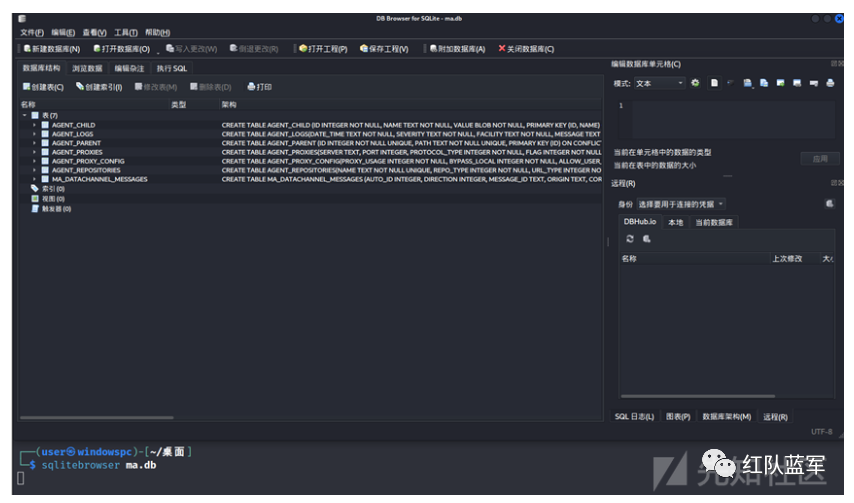The width and height of the screenshot is (854, 503).
Task: Click the Write Changes (写入更改) toolbar button
Action: 191,49
